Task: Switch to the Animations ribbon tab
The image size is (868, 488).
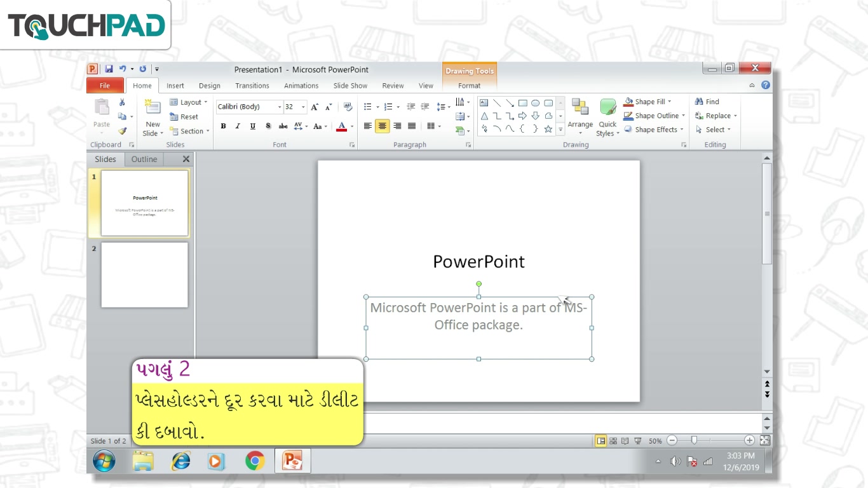Action: (x=301, y=86)
